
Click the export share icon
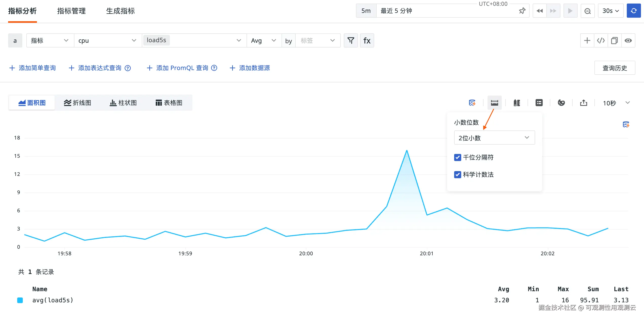pos(583,103)
